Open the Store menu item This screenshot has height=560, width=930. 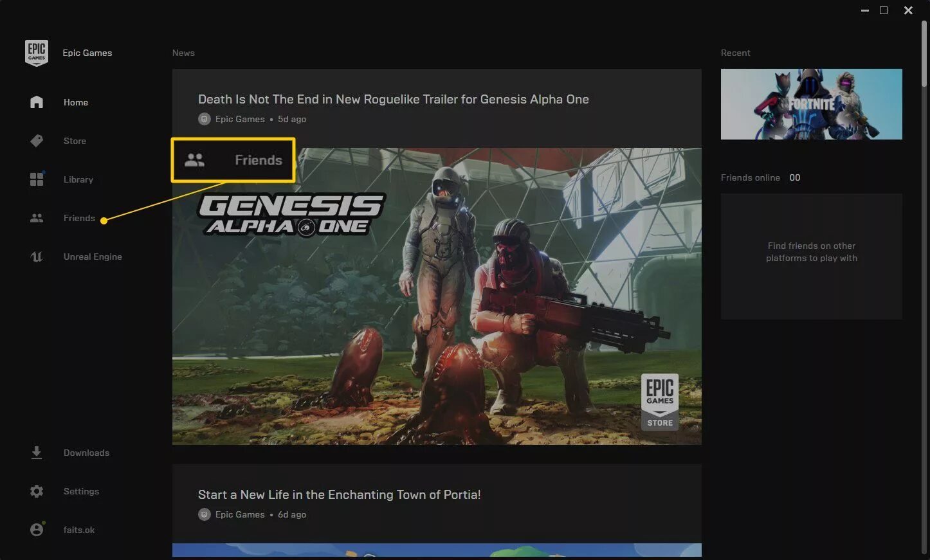[x=75, y=141]
